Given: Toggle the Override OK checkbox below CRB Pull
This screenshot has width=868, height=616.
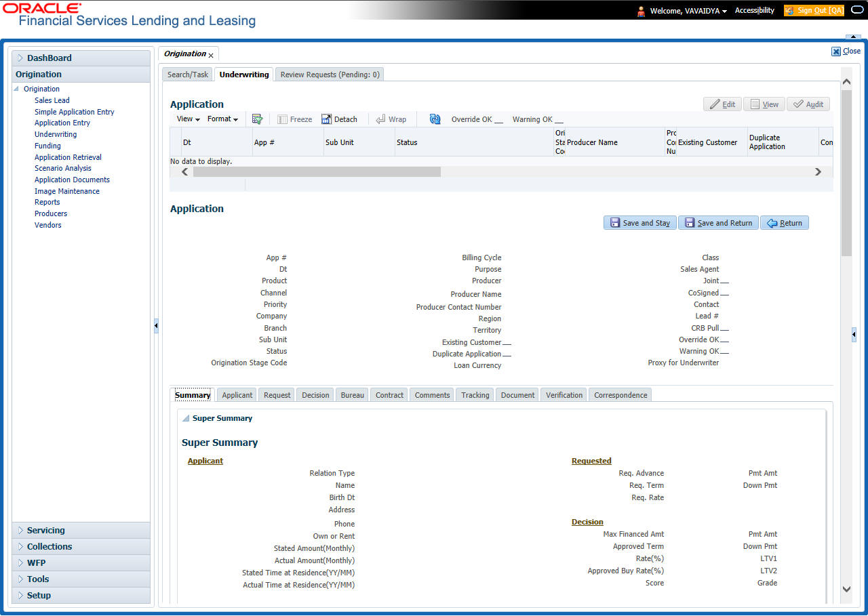Looking at the screenshot, I should click(x=724, y=340).
